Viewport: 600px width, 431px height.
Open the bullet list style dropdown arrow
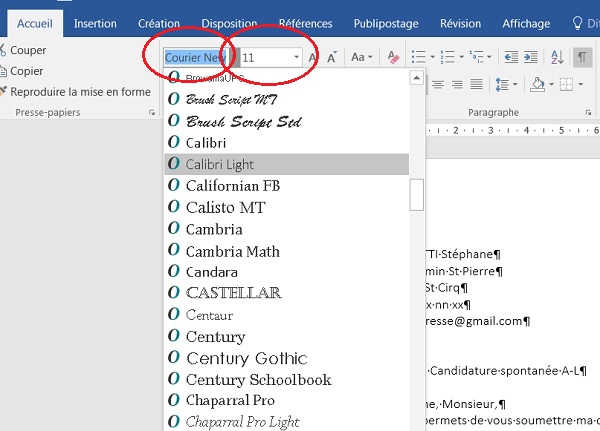point(432,57)
